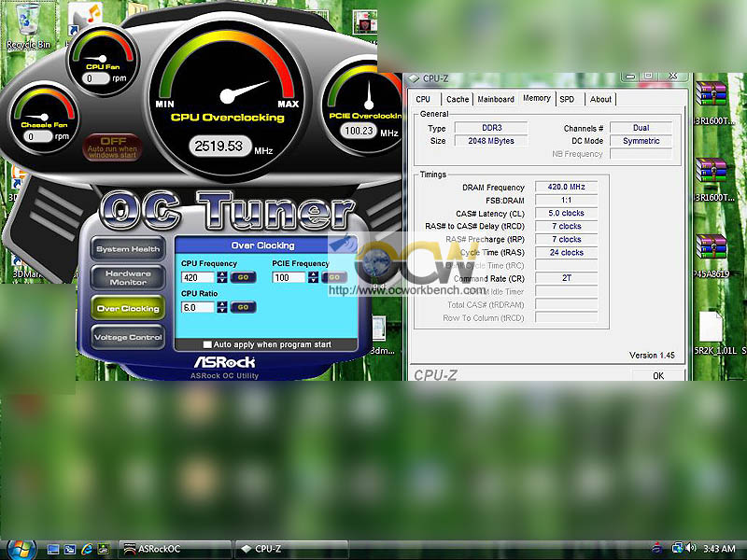747x560 pixels.
Task: Click Cycle Time value 24 clocks
Action: pyautogui.click(x=566, y=252)
